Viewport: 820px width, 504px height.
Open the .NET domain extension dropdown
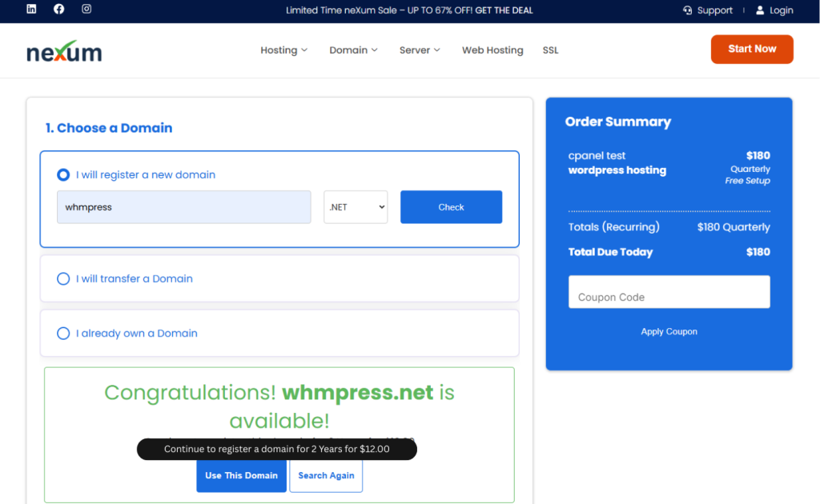pyautogui.click(x=356, y=207)
